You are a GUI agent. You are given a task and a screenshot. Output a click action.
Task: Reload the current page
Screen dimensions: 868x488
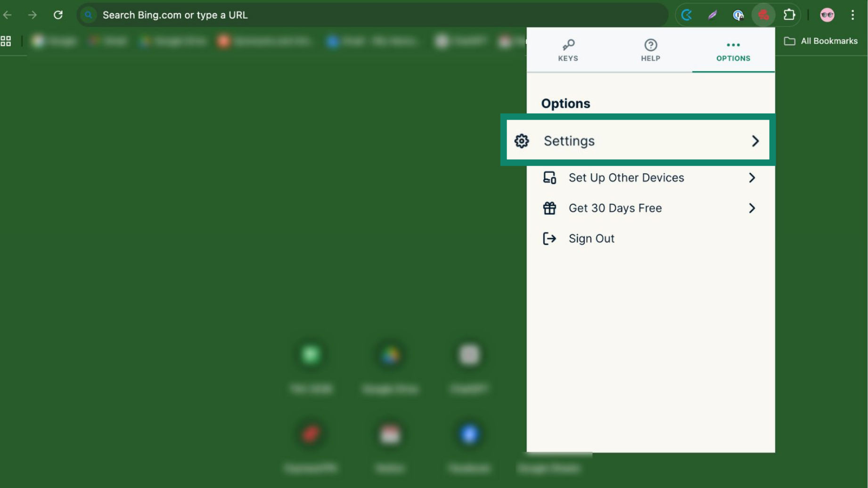point(58,15)
